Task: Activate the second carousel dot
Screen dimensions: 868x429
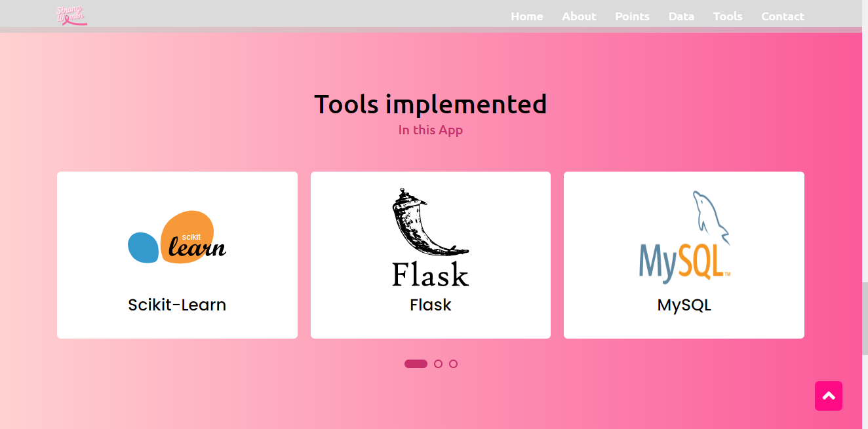Action: point(439,364)
